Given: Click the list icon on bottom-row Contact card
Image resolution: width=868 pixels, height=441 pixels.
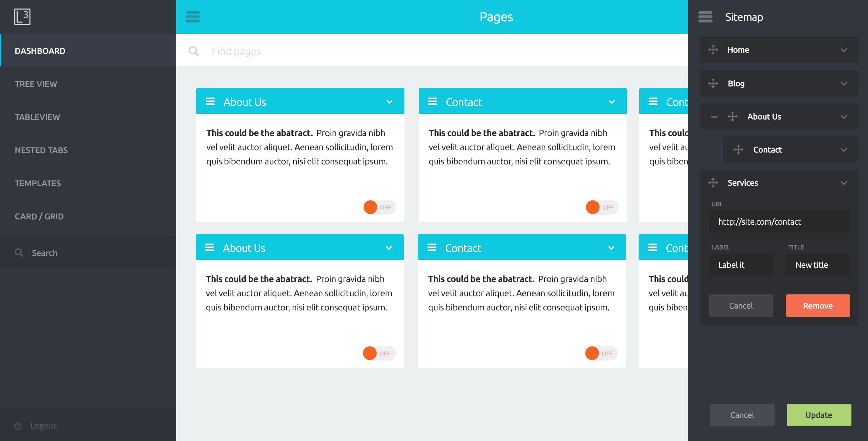Looking at the screenshot, I should click(432, 248).
